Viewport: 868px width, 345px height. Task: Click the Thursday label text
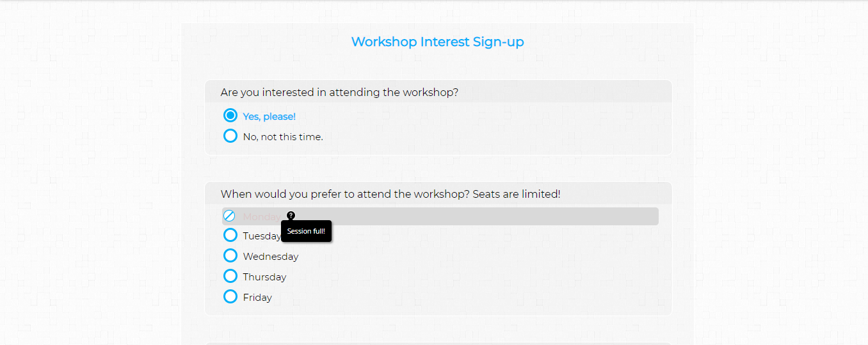coord(264,277)
